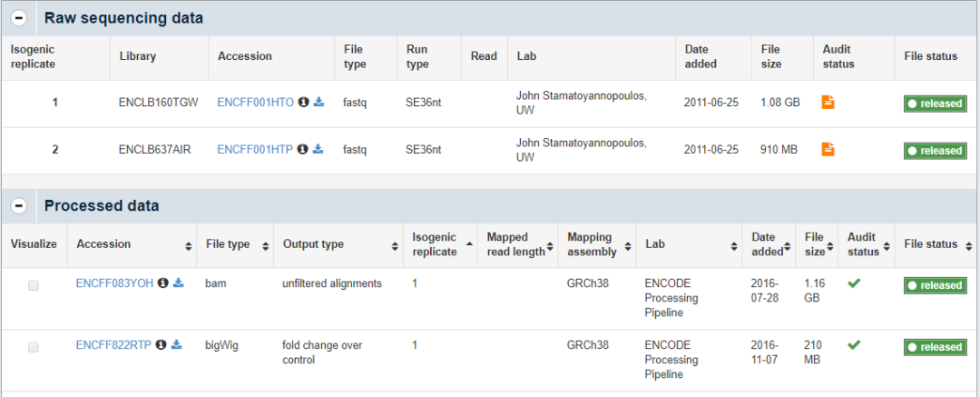Open ENCFF001HTO accession link

pyautogui.click(x=255, y=103)
